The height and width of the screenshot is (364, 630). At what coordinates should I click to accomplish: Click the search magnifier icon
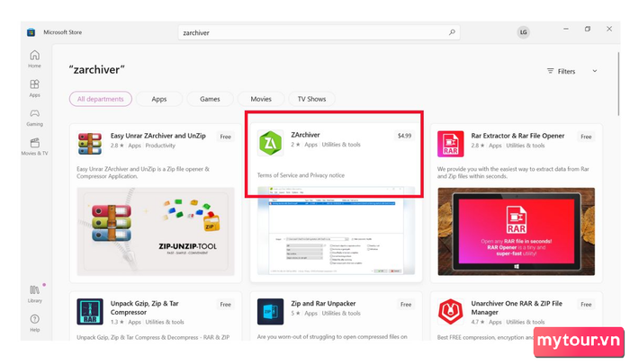tap(452, 32)
